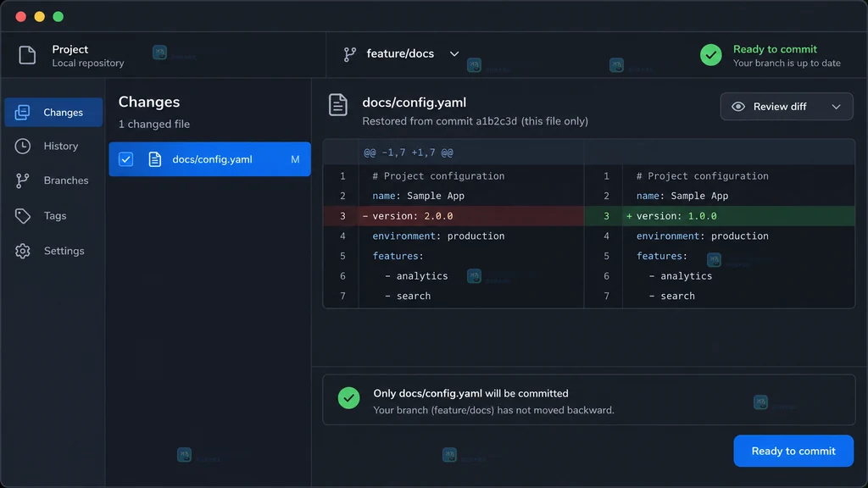Click the Project Local repository title
The height and width of the screenshot is (488, 868).
point(88,56)
